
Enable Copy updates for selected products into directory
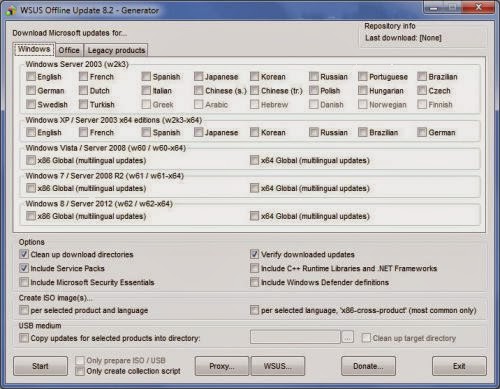coord(24,338)
